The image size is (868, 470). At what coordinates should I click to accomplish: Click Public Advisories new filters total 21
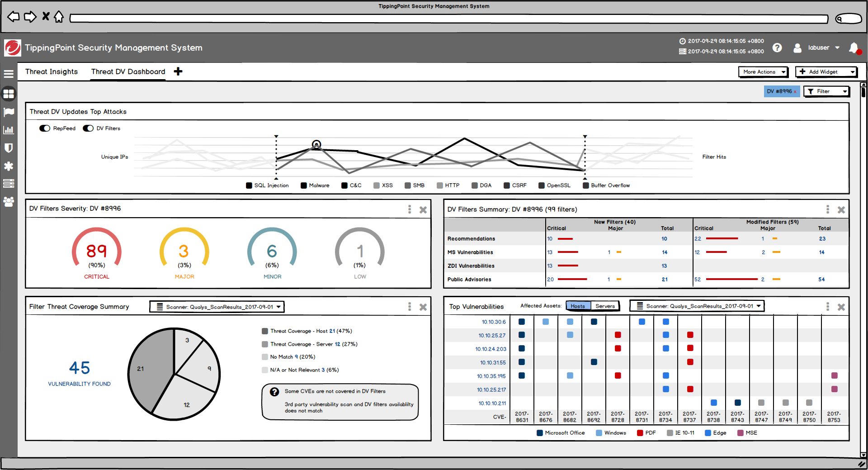[x=665, y=280]
